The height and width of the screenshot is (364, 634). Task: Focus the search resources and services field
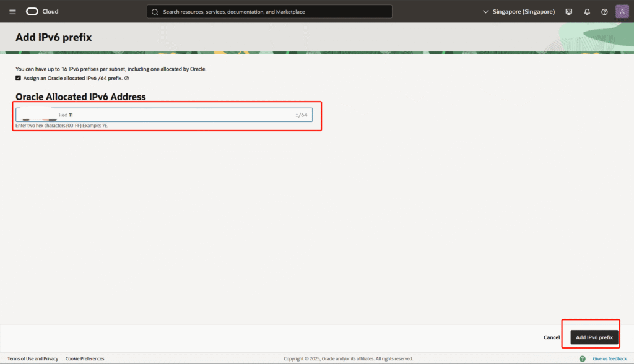(272, 12)
